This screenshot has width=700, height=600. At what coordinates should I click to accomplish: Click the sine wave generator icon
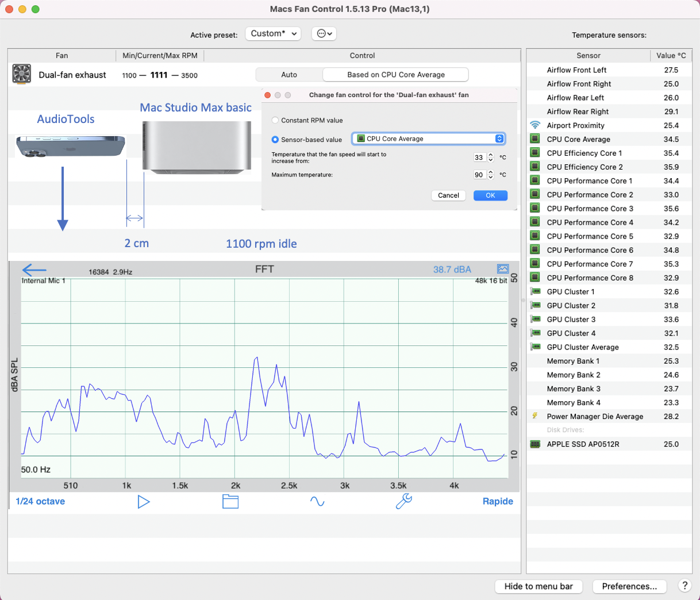(x=317, y=501)
